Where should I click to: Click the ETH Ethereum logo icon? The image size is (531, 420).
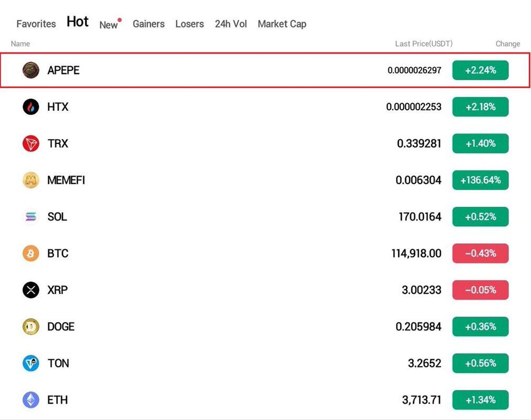coord(31,400)
